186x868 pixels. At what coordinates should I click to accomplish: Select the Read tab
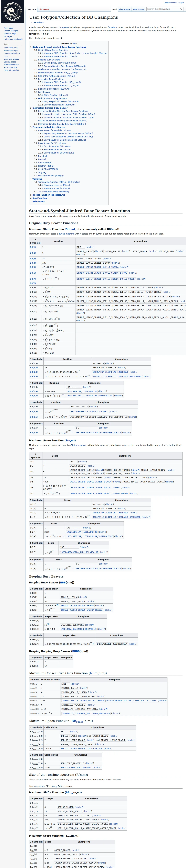pyautogui.click(x=114, y=9)
